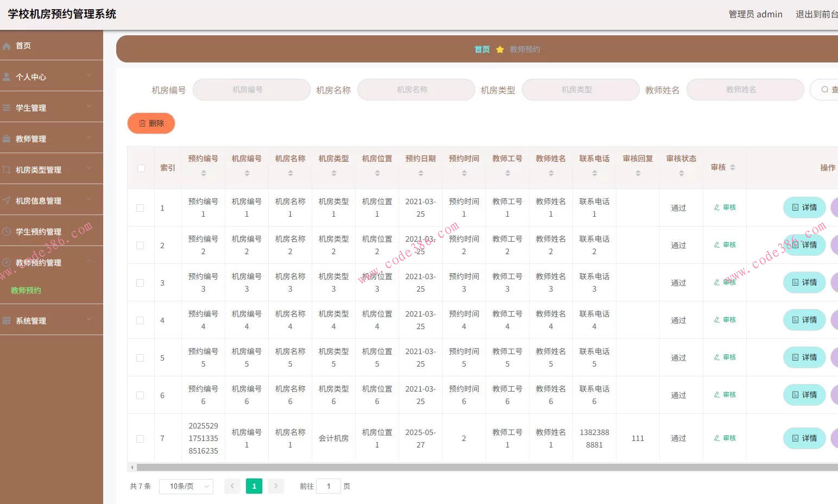This screenshot has width=838, height=504.
Task: Click the 审核 edit icon in row 1
Action: pos(717,207)
